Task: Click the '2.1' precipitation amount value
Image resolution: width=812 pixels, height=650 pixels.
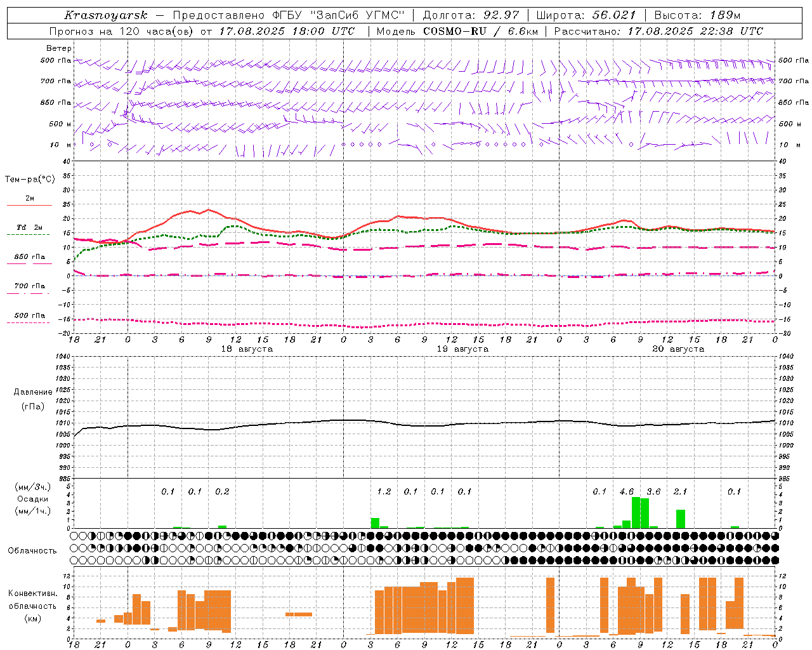Action: coord(680,492)
